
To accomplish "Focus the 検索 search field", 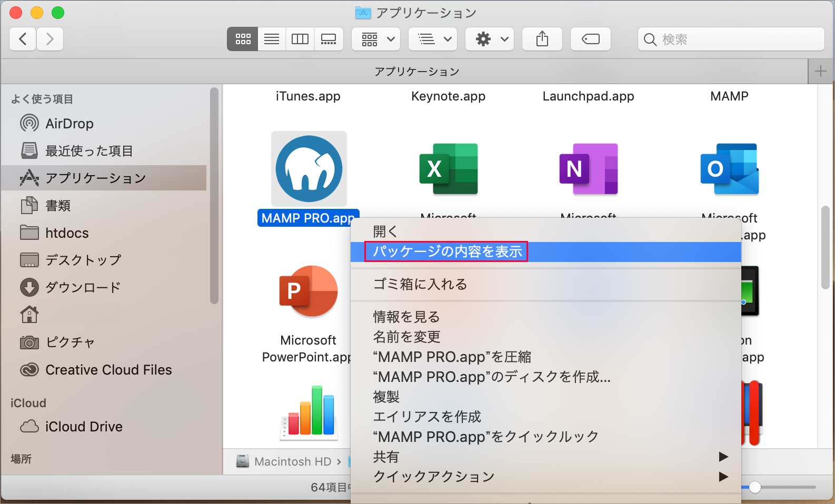I will point(731,39).
